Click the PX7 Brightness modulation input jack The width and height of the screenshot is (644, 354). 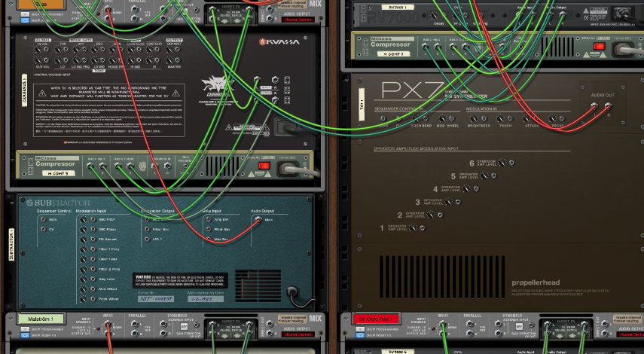484,119
